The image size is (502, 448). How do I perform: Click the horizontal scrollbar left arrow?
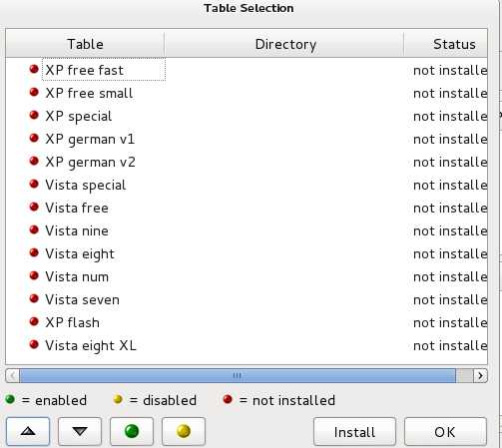coord(13,375)
